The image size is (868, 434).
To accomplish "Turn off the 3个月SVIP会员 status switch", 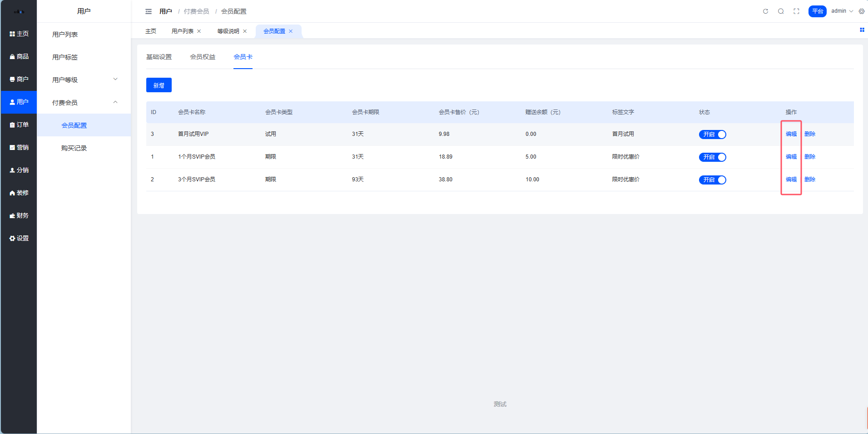I will coord(712,180).
